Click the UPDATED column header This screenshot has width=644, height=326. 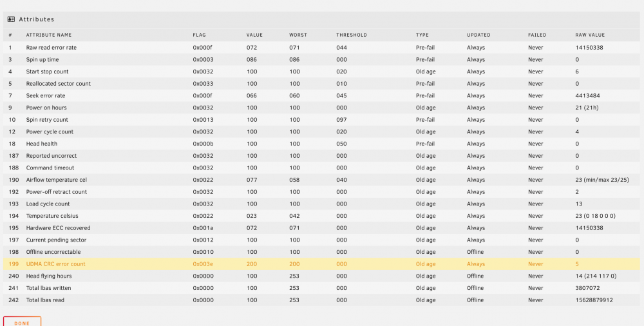click(x=478, y=35)
